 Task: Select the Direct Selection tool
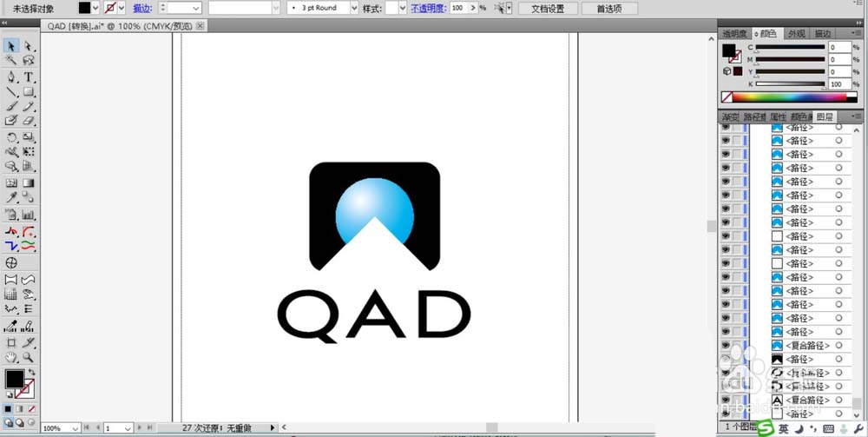tap(29, 46)
